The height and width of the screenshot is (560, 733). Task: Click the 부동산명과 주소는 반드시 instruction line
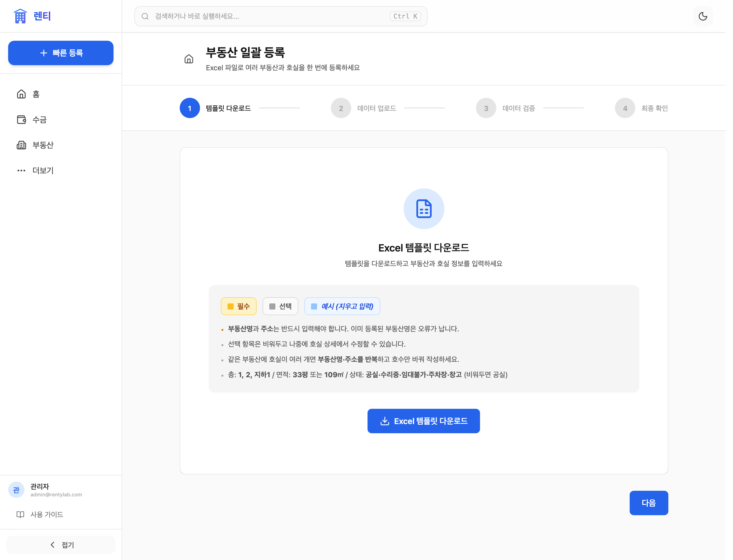[343, 329]
